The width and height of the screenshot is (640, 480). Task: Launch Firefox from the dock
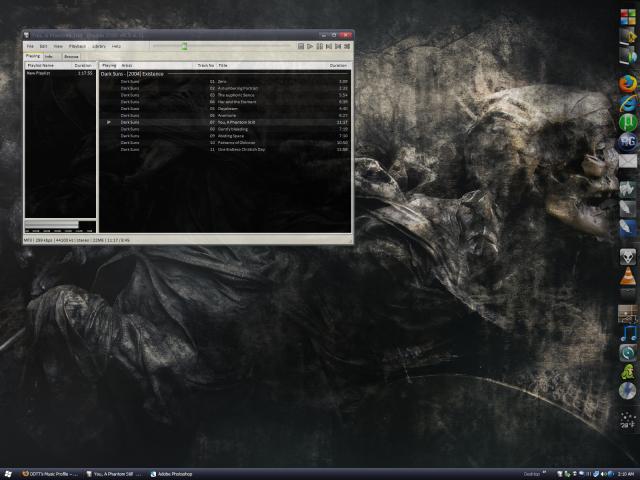(627, 84)
